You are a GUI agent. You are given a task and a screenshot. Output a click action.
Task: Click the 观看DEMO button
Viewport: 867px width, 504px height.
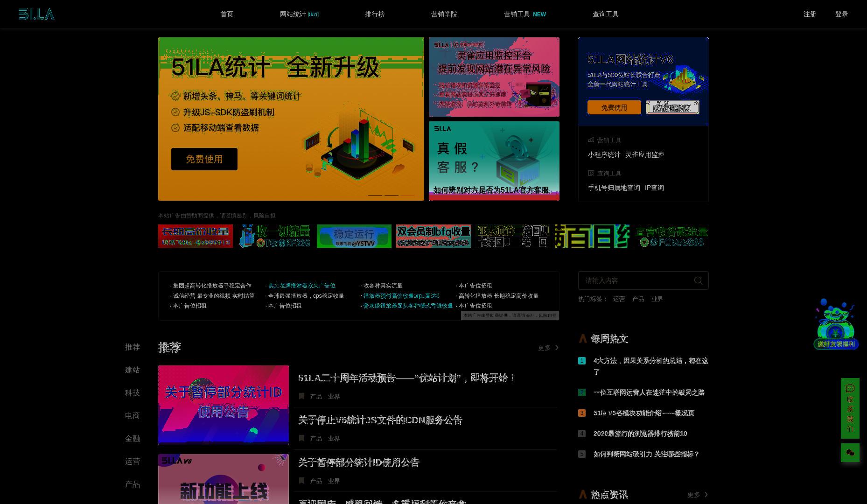pos(672,107)
